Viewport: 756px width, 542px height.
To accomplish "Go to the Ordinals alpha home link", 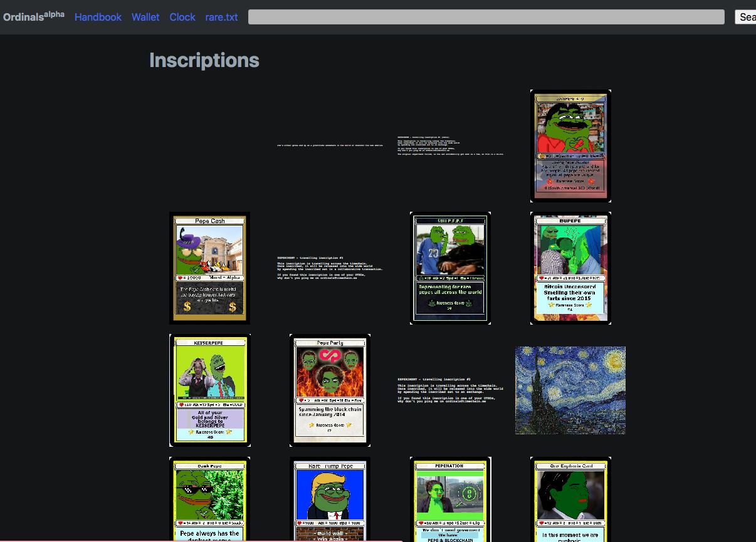I will coord(33,16).
